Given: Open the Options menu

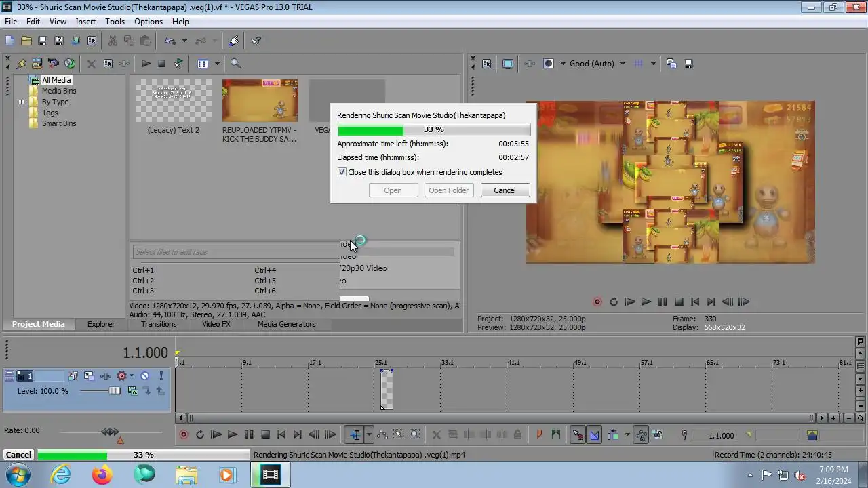Looking at the screenshot, I should [x=148, y=22].
